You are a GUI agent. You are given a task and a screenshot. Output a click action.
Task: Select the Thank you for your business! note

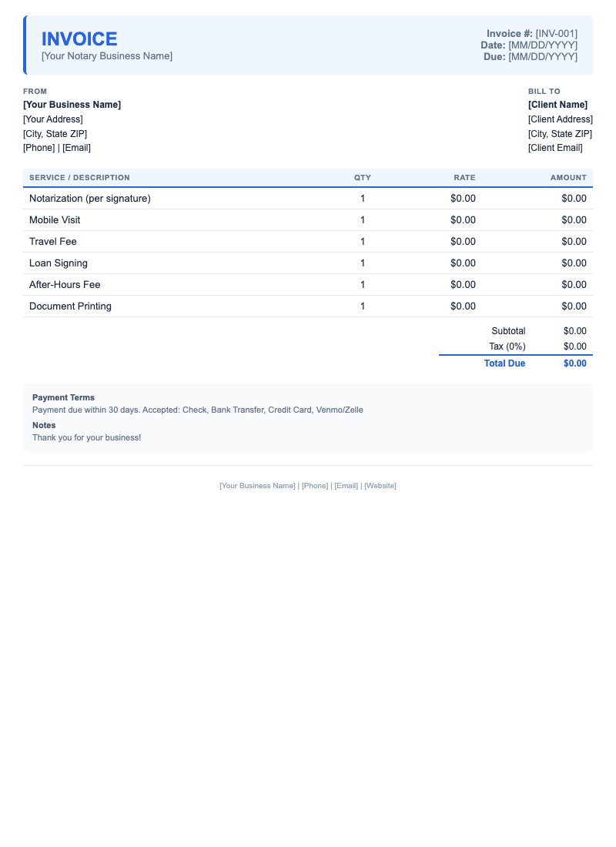point(86,438)
